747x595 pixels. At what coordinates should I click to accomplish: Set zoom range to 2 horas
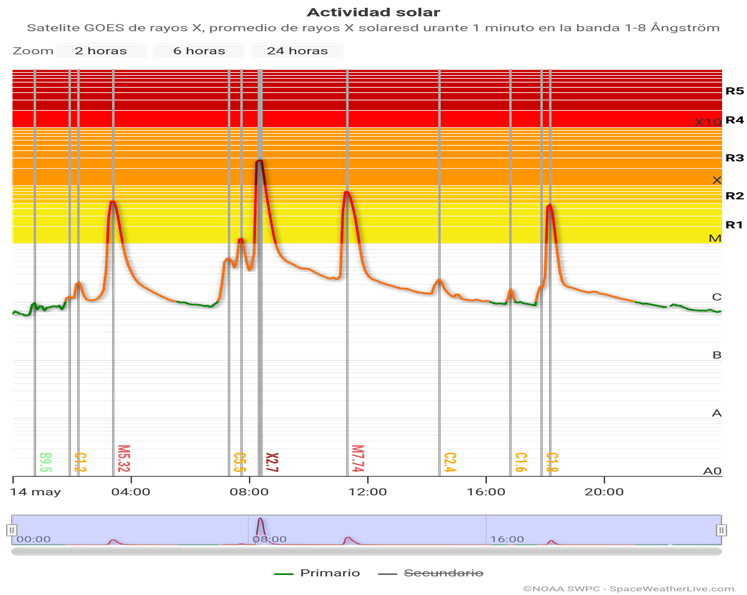click(100, 51)
